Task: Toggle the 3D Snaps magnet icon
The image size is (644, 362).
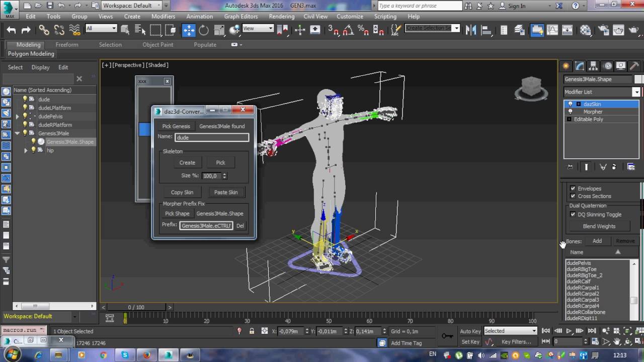Action: click(x=333, y=30)
